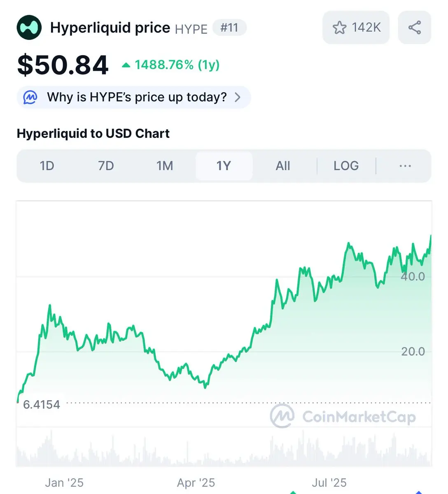Switch to the 1M time range

pos(165,166)
